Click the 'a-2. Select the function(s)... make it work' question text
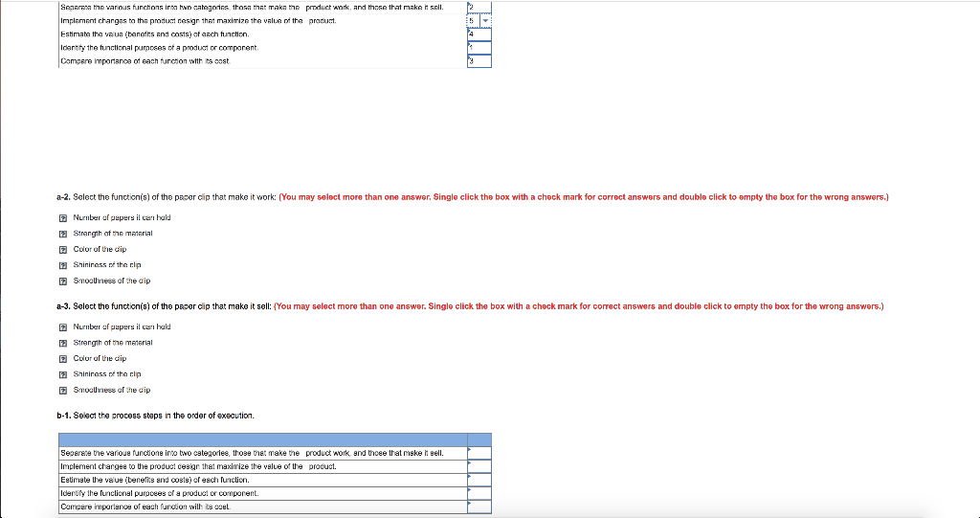980x518 pixels. point(167,197)
